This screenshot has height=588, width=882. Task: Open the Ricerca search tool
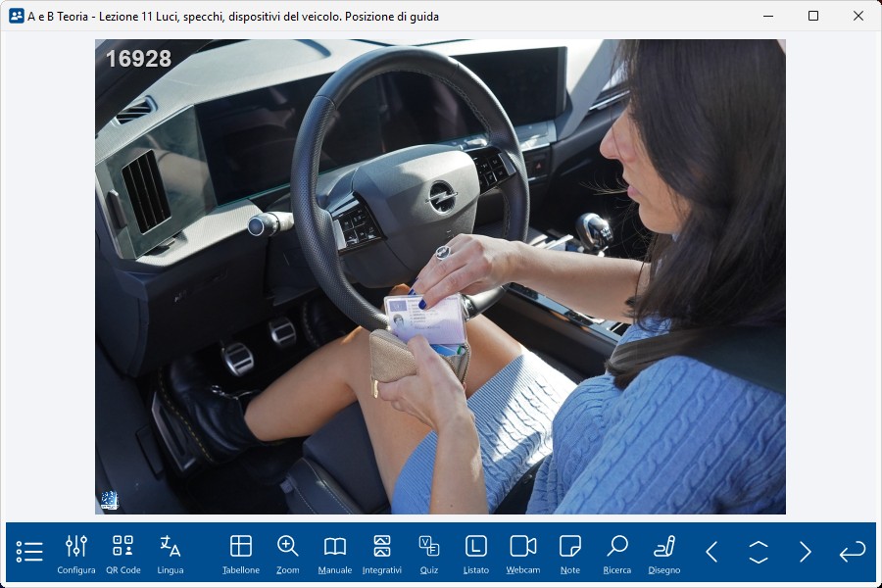[x=617, y=554]
